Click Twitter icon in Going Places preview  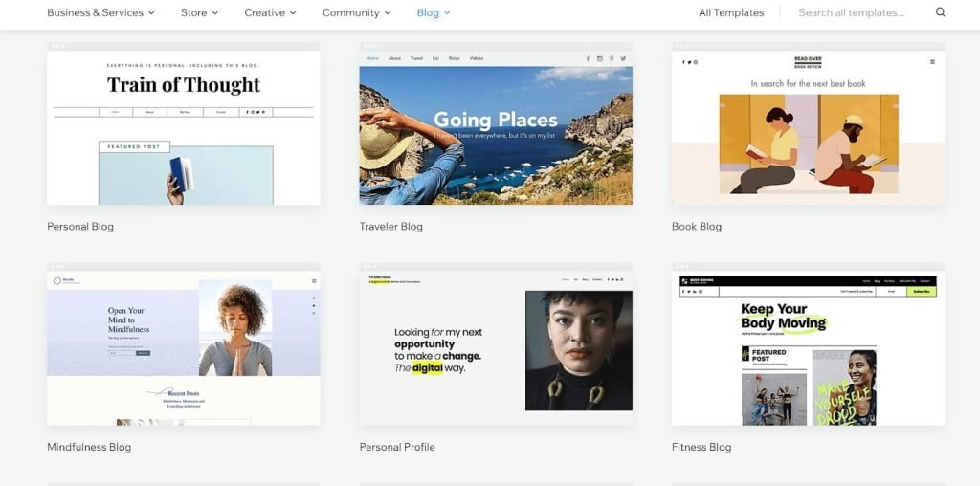click(623, 58)
